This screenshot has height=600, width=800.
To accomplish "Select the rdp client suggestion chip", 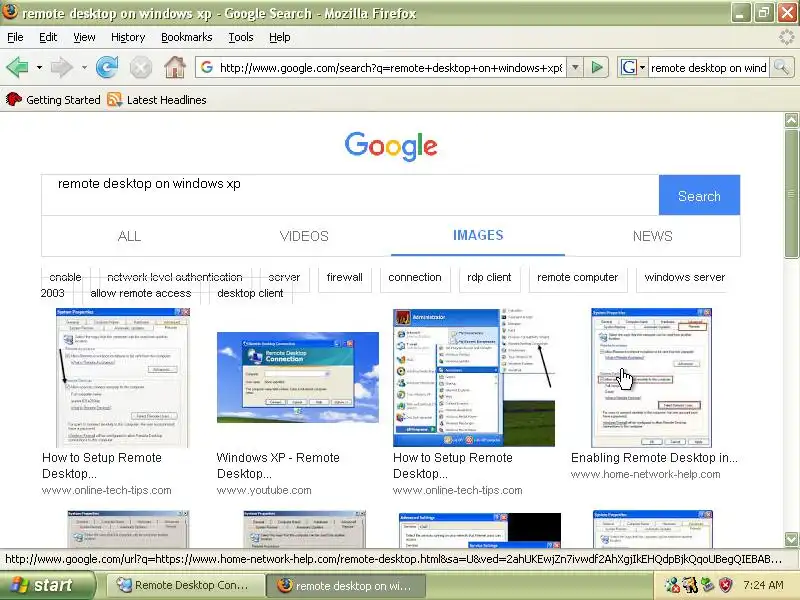I will point(489,278).
